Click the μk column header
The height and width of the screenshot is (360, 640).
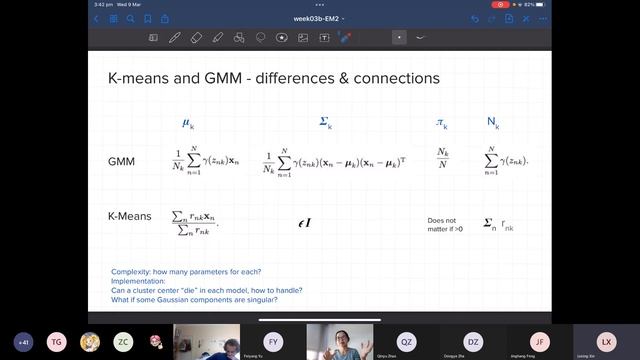[x=188, y=123]
